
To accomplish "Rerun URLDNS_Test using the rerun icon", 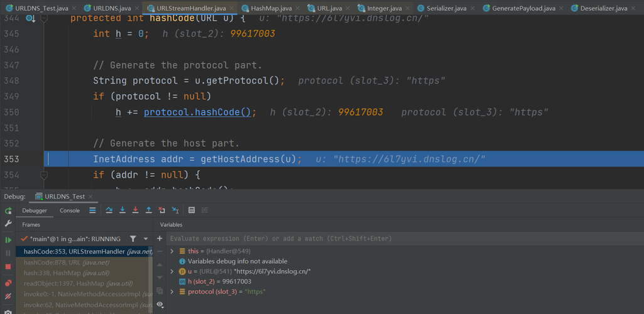I will 8,211.
